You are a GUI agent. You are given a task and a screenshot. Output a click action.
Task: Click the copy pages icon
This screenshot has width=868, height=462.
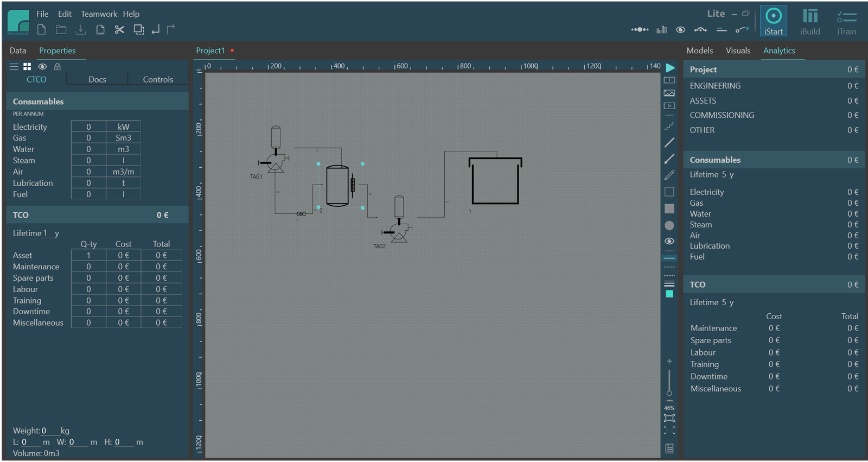pos(100,30)
